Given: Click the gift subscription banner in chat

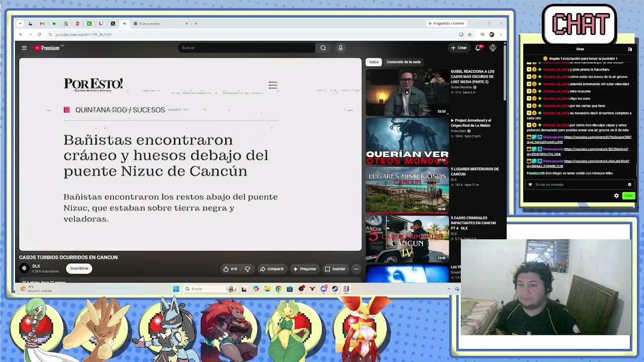Looking at the screenshot, I should point(580,58).
